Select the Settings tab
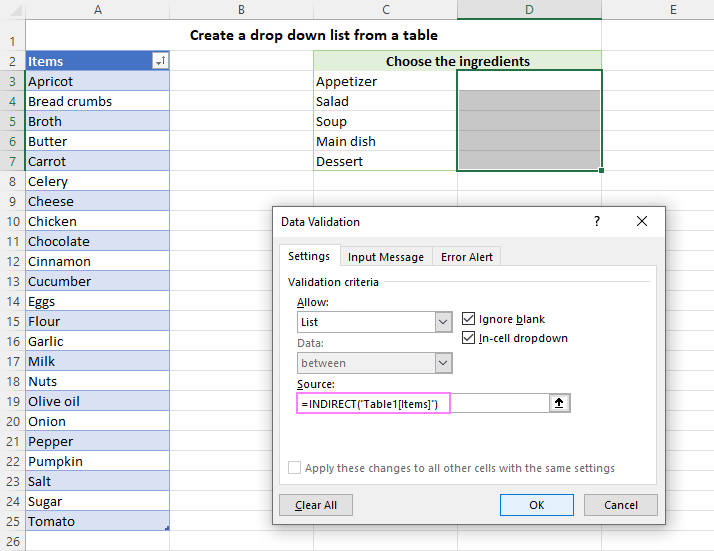Viewport: 714px width, 551px height. [309, 256]
